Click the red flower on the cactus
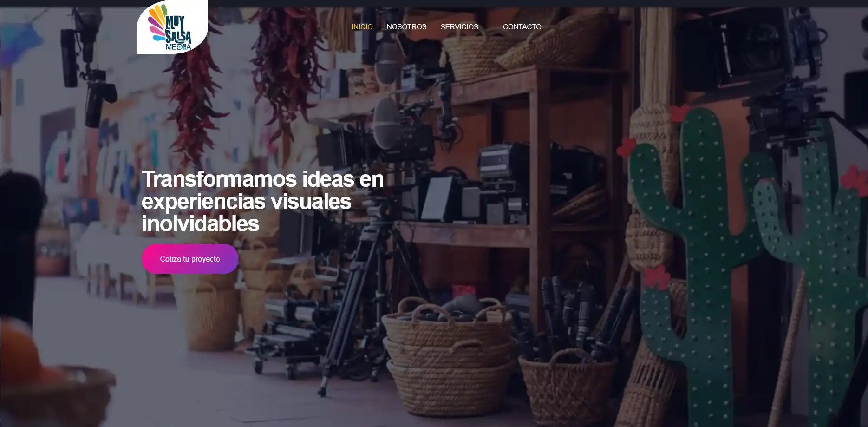868x427 pixels. pos(656,277)
